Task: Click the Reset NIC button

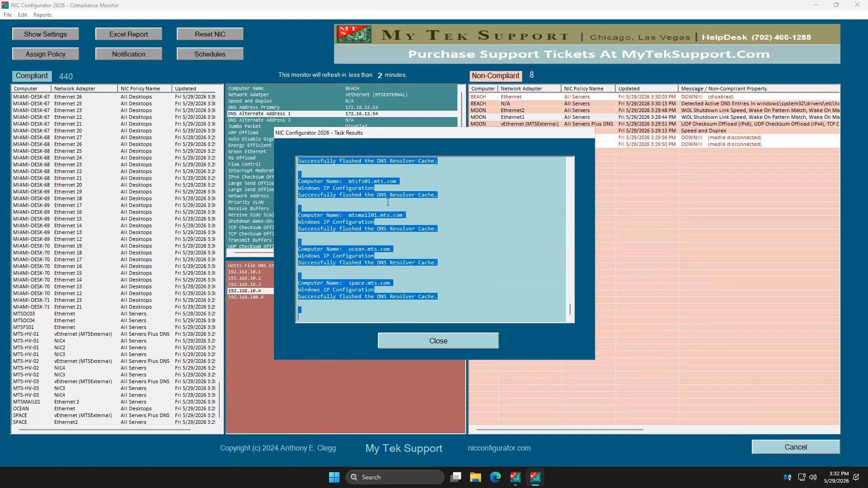Action: coord(210,34)
